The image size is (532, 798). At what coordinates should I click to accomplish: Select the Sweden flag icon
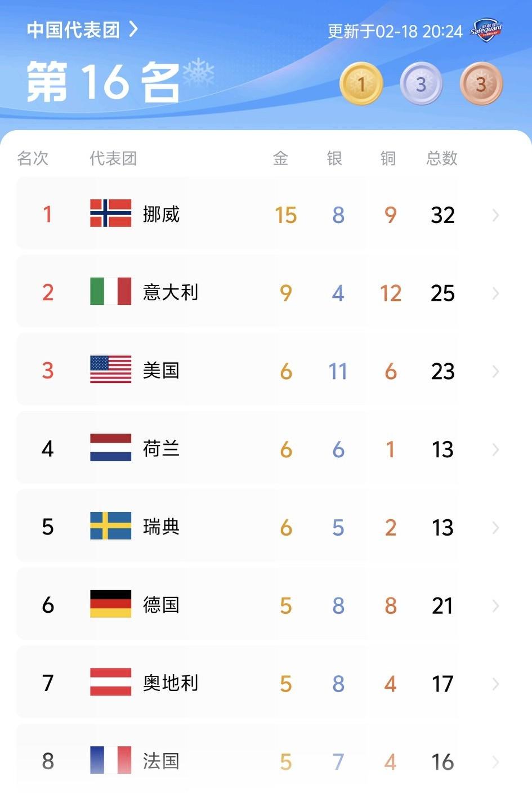[110, 527]
